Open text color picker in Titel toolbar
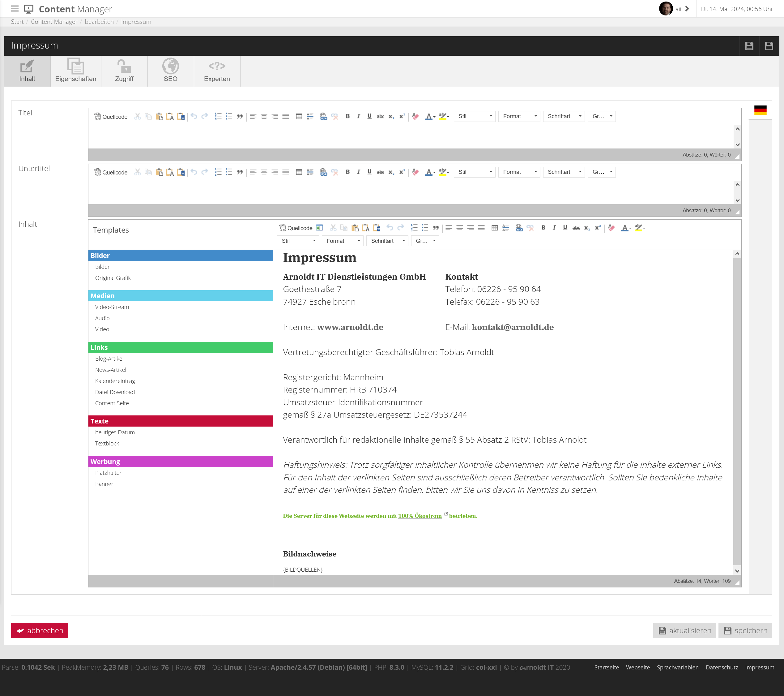 430,116
